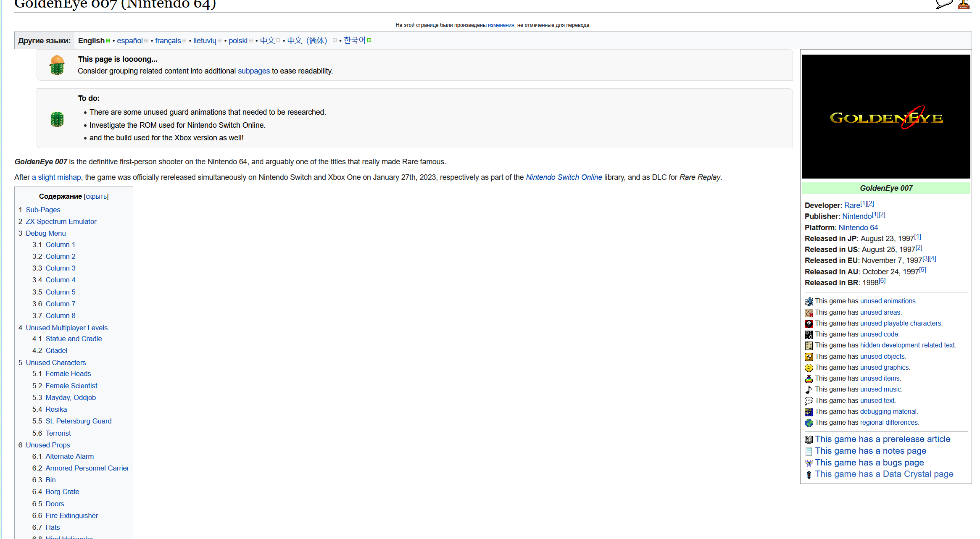Switch page language to 한국어
This screenshot has height=539, width=980.
354,40
